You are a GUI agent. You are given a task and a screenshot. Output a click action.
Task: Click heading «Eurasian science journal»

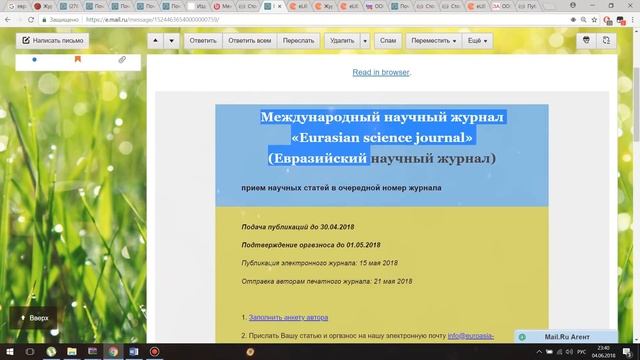(x=382, y=138)
